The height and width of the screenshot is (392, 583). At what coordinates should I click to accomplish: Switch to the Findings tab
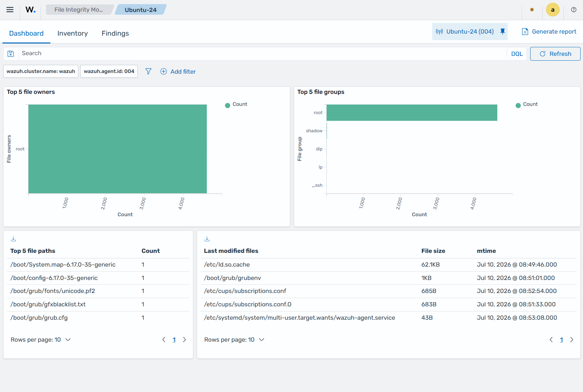coord(115,33)
